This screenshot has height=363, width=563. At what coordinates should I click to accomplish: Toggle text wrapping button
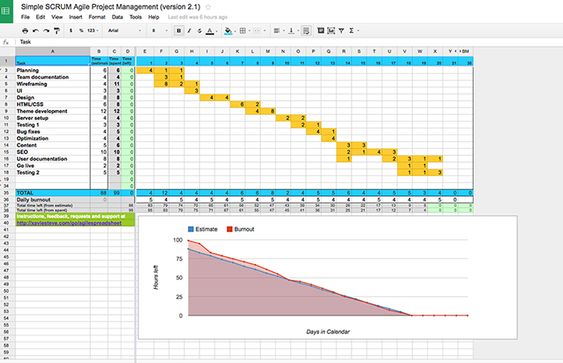(306, 31)
